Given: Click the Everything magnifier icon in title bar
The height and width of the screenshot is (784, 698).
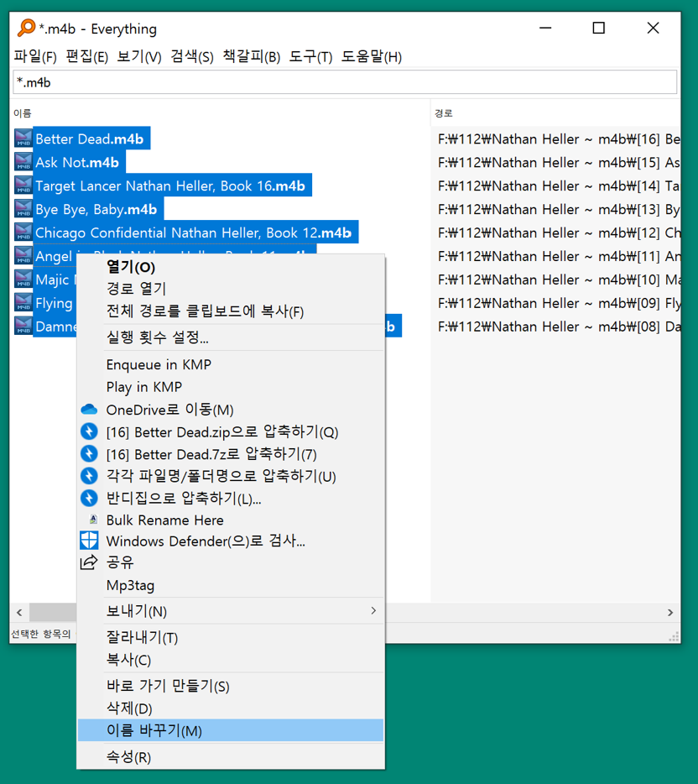Looking at the screenshot, I should (26, 28).
